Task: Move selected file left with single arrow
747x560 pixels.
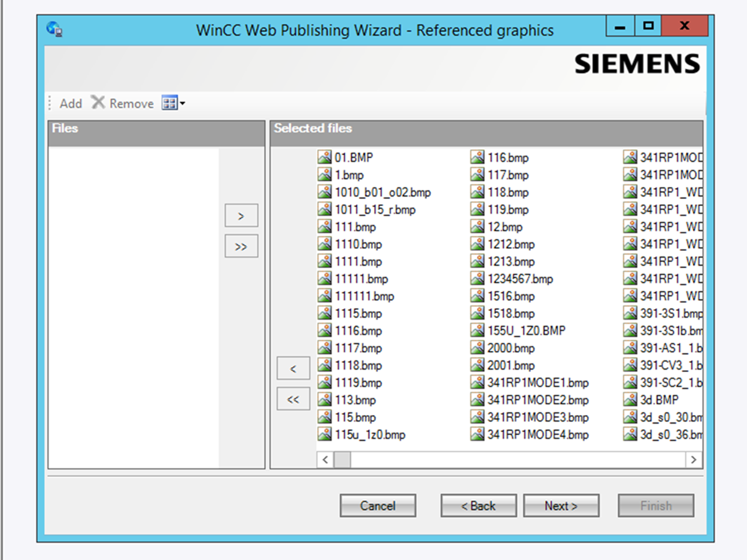Action: [293, 369]
